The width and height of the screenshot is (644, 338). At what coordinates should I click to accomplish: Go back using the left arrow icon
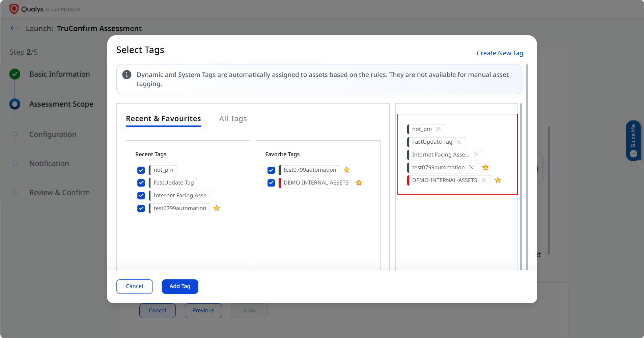point(15,28)
